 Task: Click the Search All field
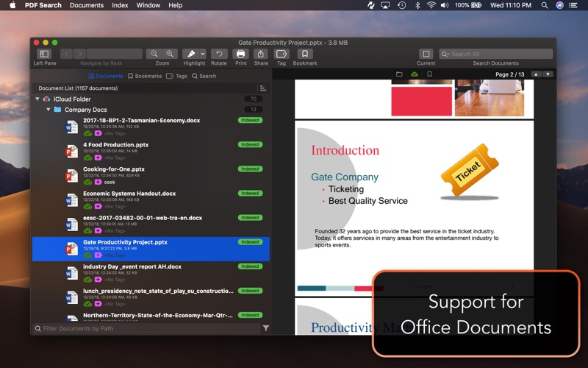point(495,54)
